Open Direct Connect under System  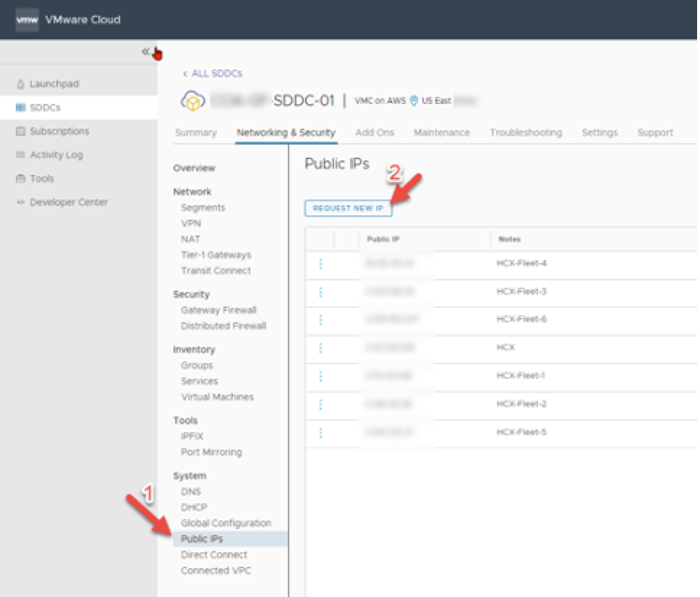point(214,554)
